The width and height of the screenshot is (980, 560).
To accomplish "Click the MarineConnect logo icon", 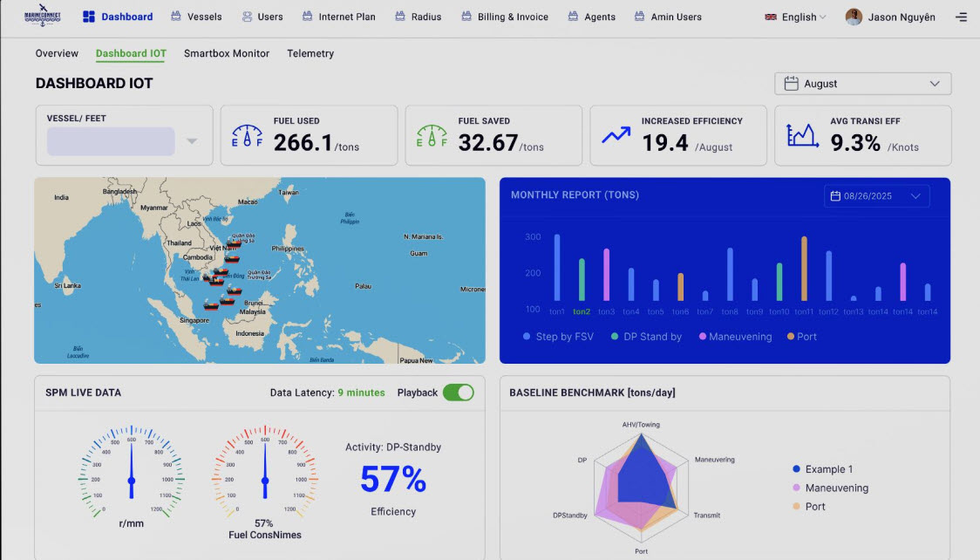I will (x=44, y=17).
